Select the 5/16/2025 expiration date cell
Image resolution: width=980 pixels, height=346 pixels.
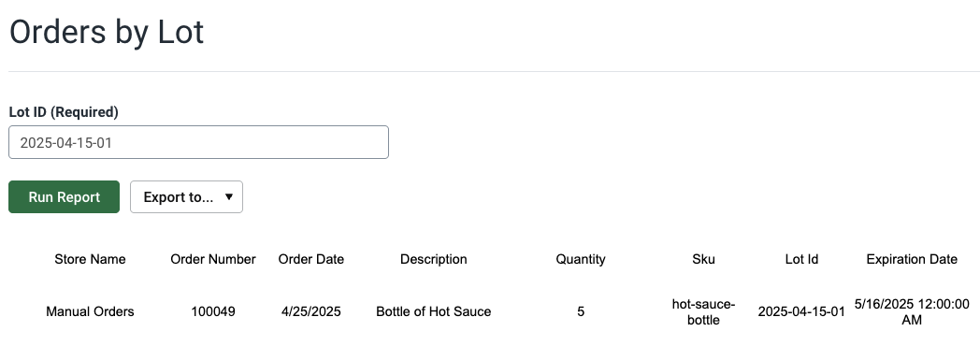pyautogui.click(x=912, y=311)
